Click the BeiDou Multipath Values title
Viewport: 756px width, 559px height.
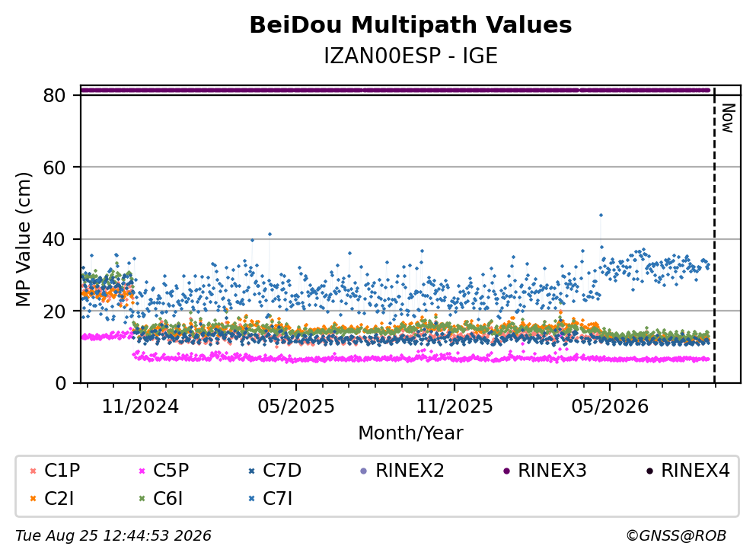(410, 25)
